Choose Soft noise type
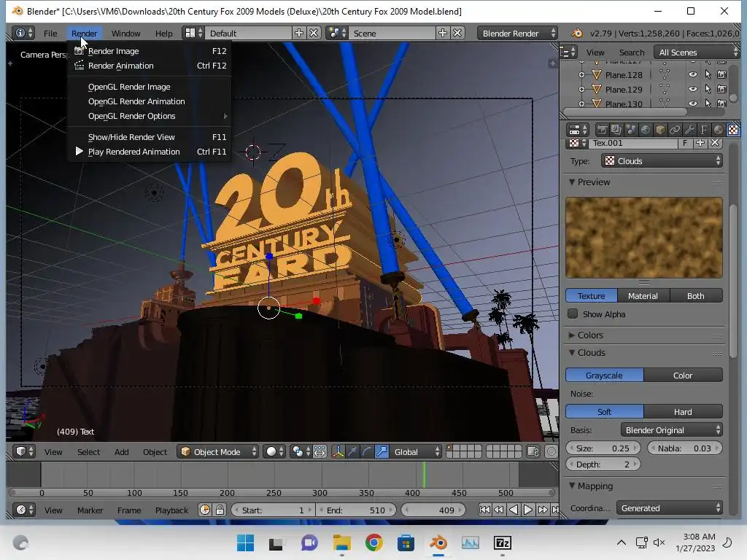The height and width of the screenshot is (560, 747). click(604, 412)
